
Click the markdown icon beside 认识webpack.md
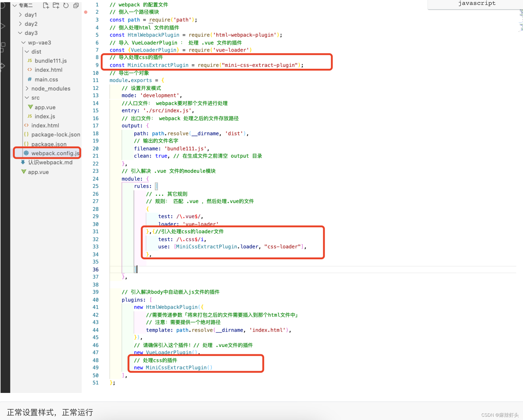tap(23, 162)
